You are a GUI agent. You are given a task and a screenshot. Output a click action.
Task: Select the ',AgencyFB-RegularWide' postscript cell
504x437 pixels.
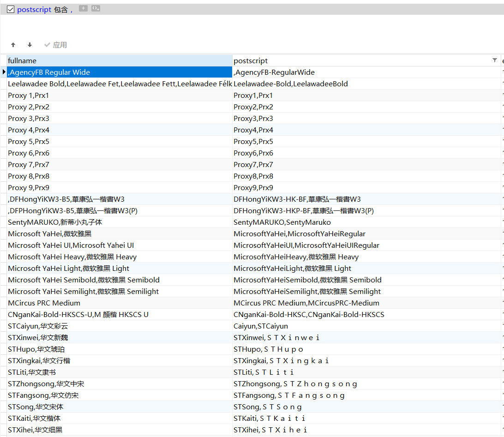tap(366, 72)
